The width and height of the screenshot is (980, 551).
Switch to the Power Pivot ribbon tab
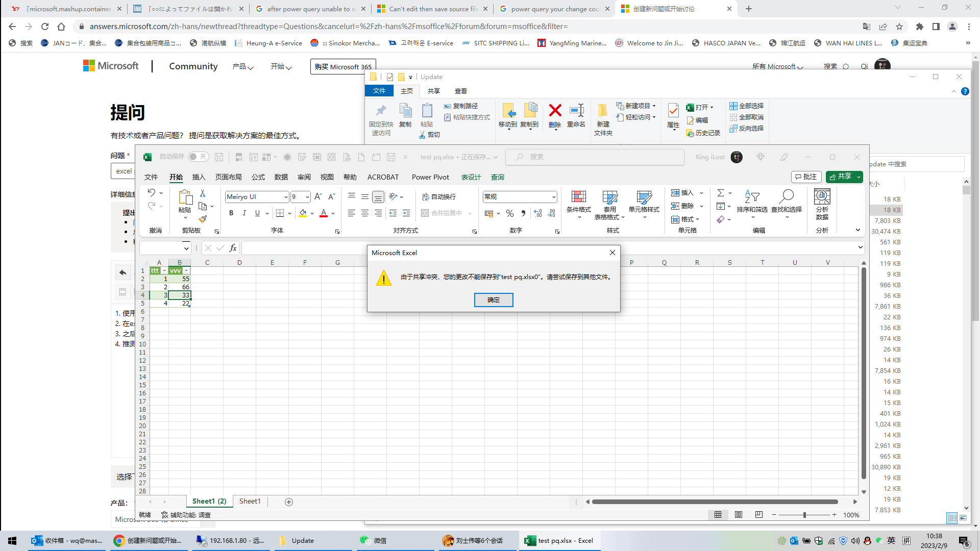pyautogui.click(x=430, y=177)
